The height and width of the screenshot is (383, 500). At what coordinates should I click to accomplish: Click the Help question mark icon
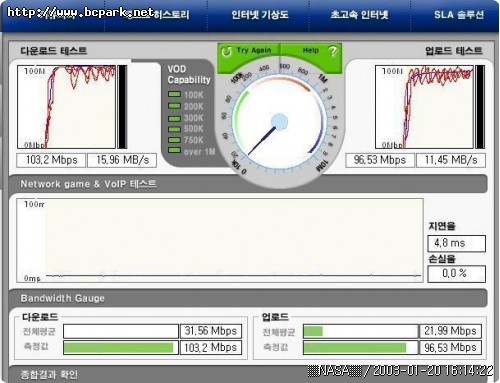(x=332, y=51)
